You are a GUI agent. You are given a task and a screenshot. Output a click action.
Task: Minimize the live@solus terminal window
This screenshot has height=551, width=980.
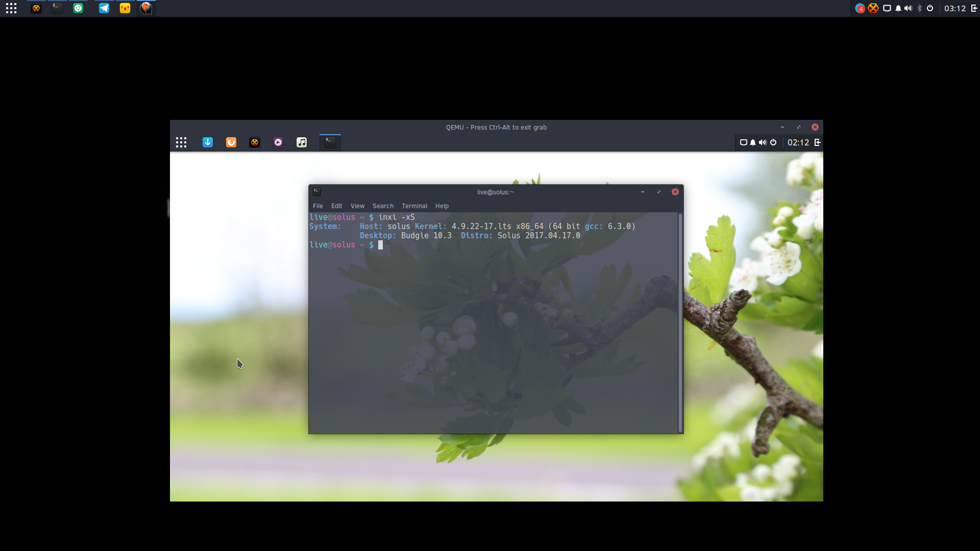[x=643, y=192]
